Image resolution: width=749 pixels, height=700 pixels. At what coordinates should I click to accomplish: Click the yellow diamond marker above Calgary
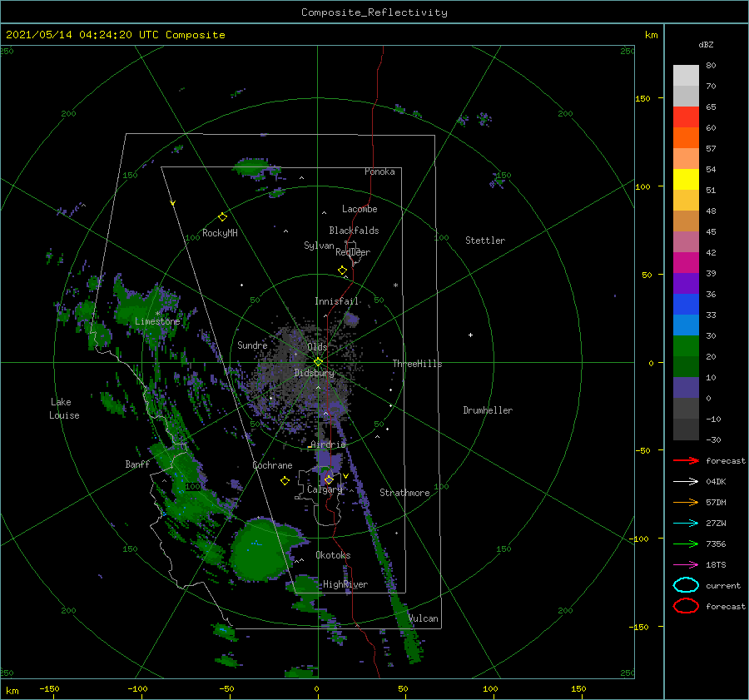click(x=329, y=479)
